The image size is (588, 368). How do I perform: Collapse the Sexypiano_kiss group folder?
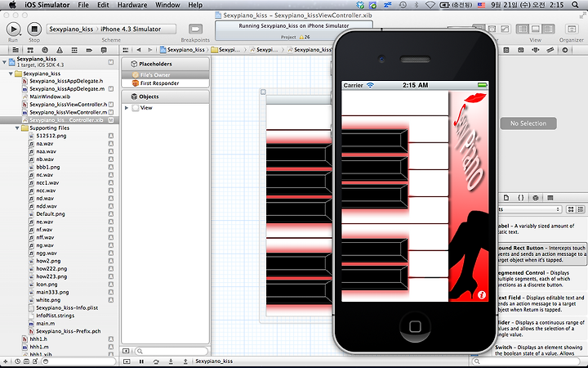coord(11,74)
